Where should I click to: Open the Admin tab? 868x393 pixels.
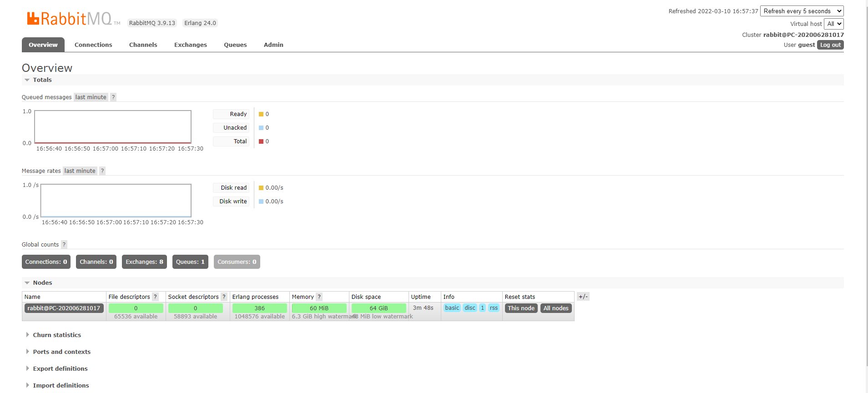click(x=273, y=45)
